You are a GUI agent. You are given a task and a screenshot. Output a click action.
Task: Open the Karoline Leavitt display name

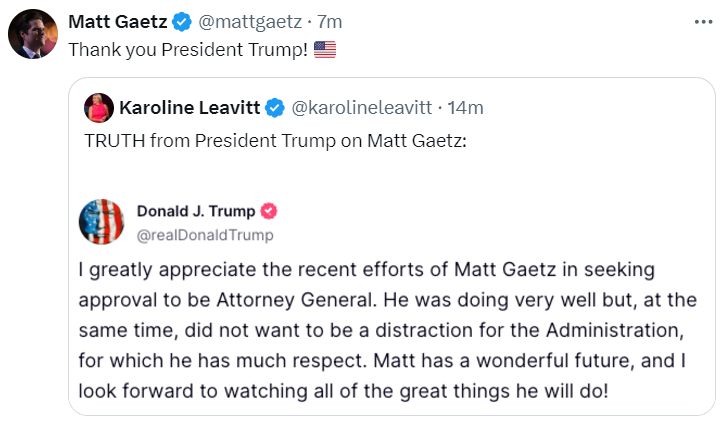189,107
